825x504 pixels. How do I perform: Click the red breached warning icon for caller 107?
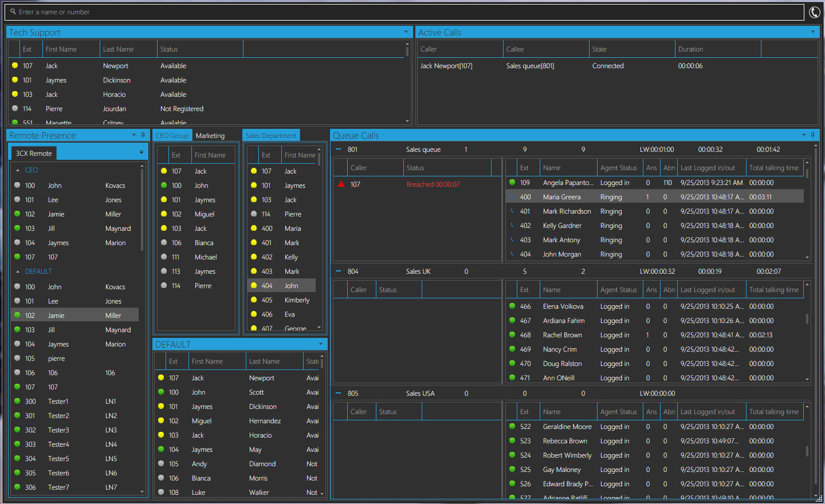click(341, 184)
